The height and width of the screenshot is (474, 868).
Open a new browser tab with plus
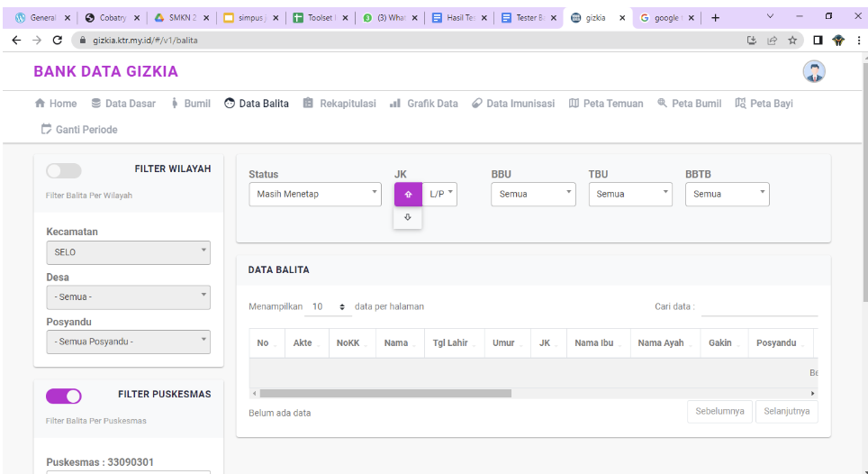click(x=715, y=18)
